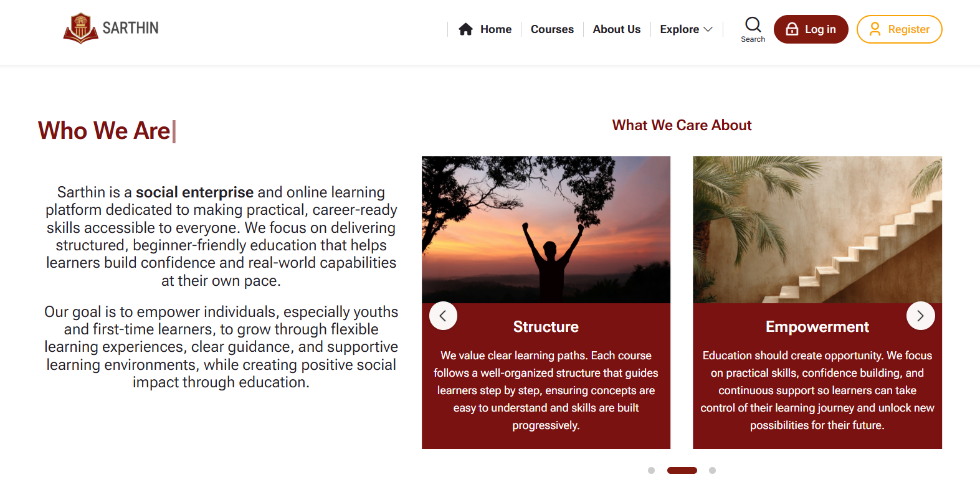Image resolution: width=980 pixels, height=500 pixels.
Task: Open the Explore dropdown menu
Action: (x=679, y=29)
